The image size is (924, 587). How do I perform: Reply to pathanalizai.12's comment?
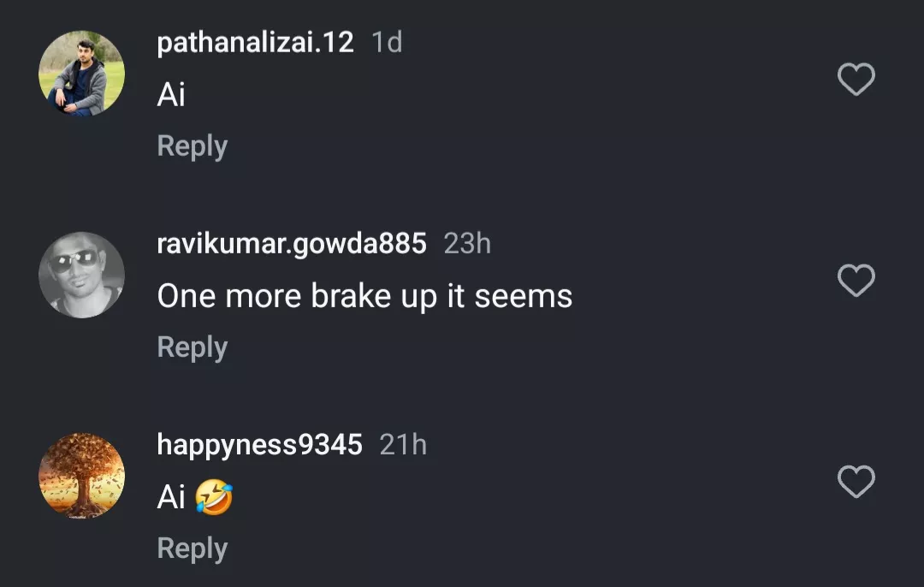(x=192, y=146)
